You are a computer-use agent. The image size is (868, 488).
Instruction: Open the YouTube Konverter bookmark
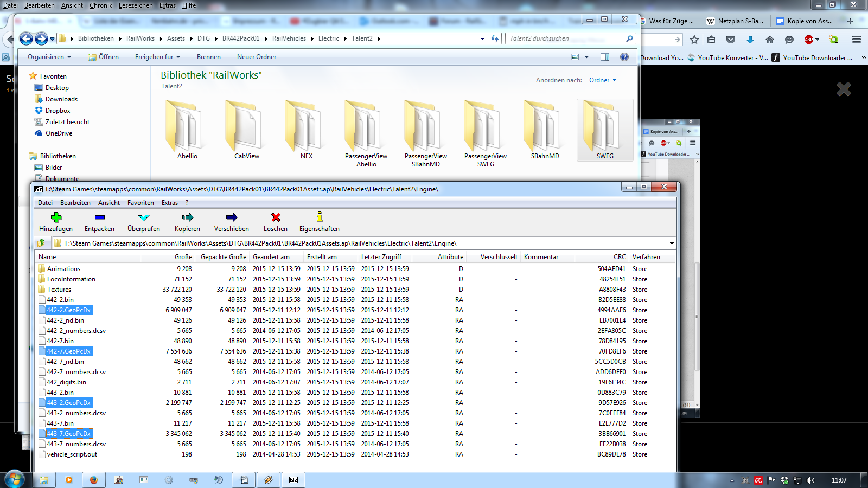tap(727, 58)
